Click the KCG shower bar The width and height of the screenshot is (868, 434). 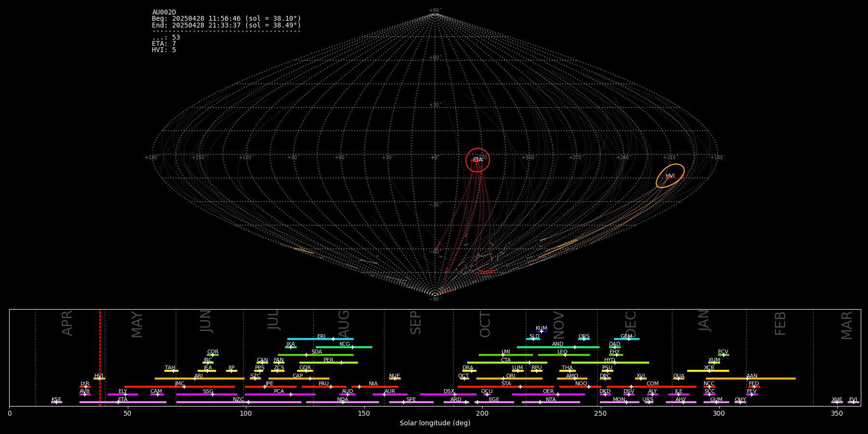(x=344, y=347)
